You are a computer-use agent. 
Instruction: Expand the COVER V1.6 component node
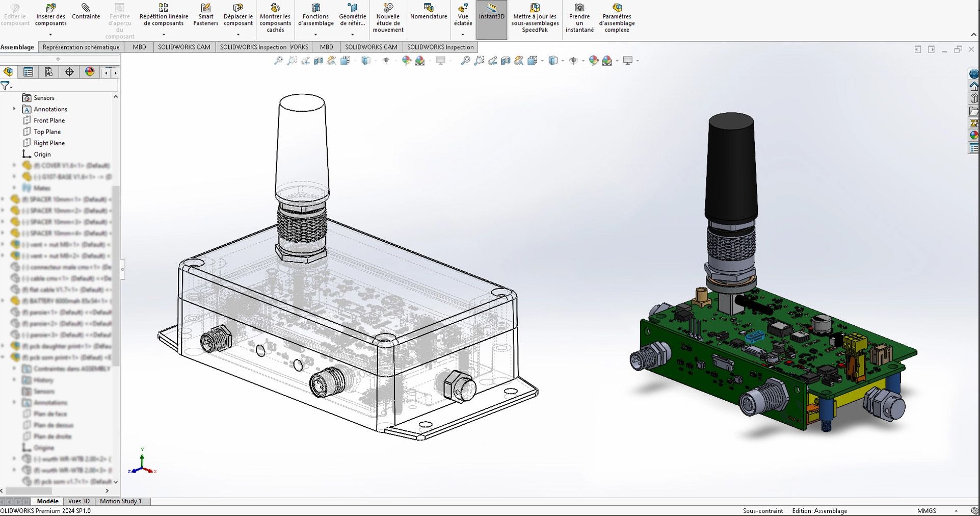tap(14, 165)
